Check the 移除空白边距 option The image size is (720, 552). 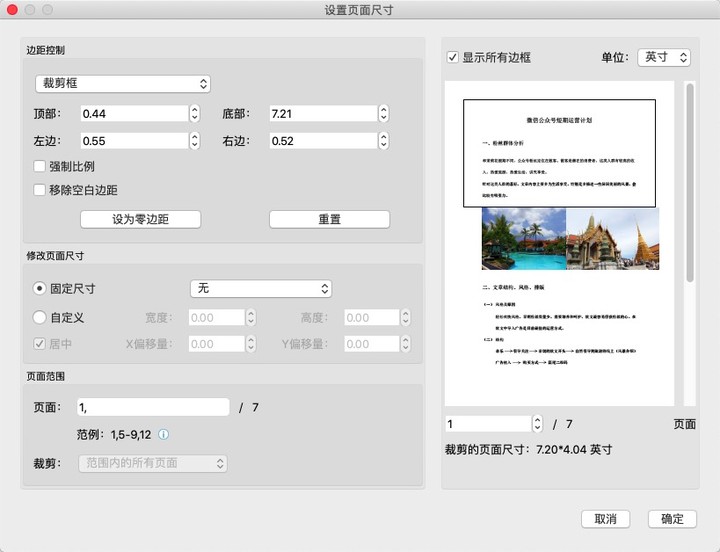40,190
